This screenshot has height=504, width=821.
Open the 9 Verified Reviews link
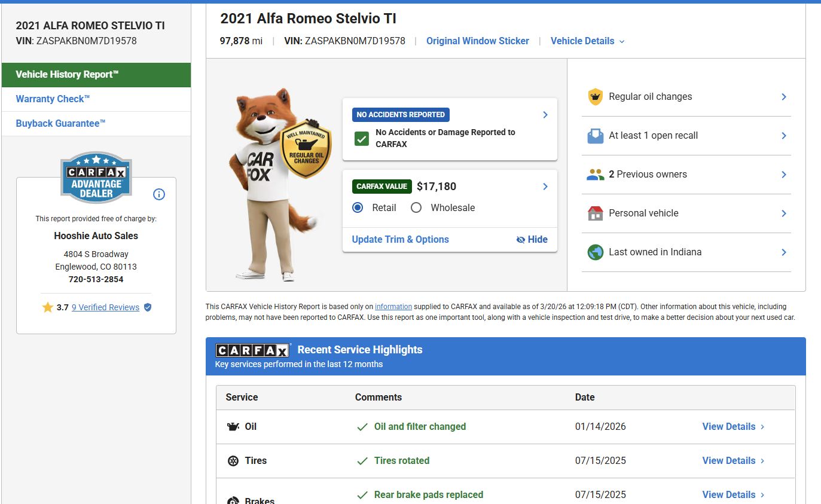coord(105,307)
